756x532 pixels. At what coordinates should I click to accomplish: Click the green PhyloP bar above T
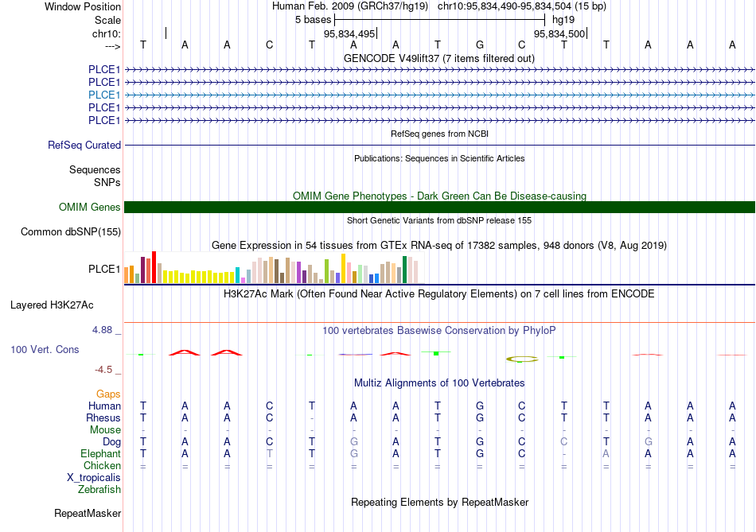pos(436,353)
